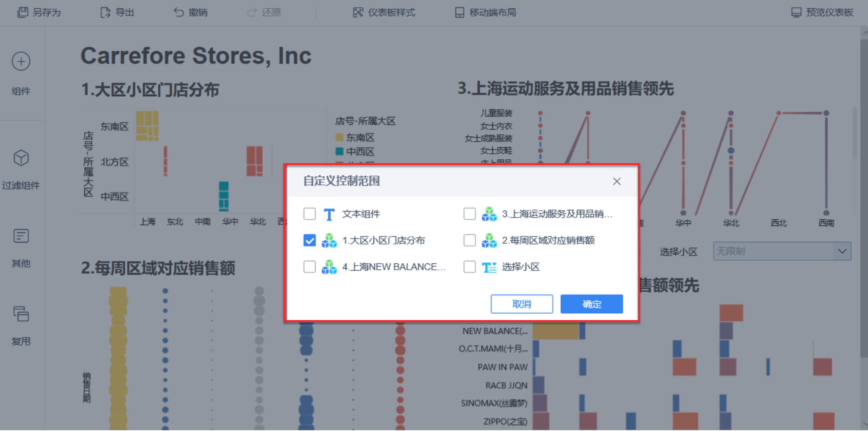Image resolution: width=868 pixels, height=431 pixels.
Task: Open the filter component cube icon
Action: (x=21, y=158)
